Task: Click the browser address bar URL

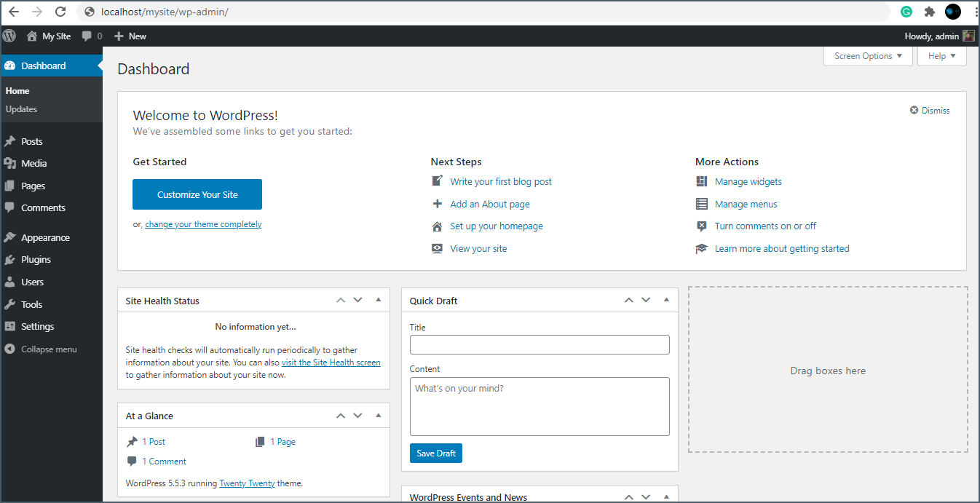Action: pos(165,12)
